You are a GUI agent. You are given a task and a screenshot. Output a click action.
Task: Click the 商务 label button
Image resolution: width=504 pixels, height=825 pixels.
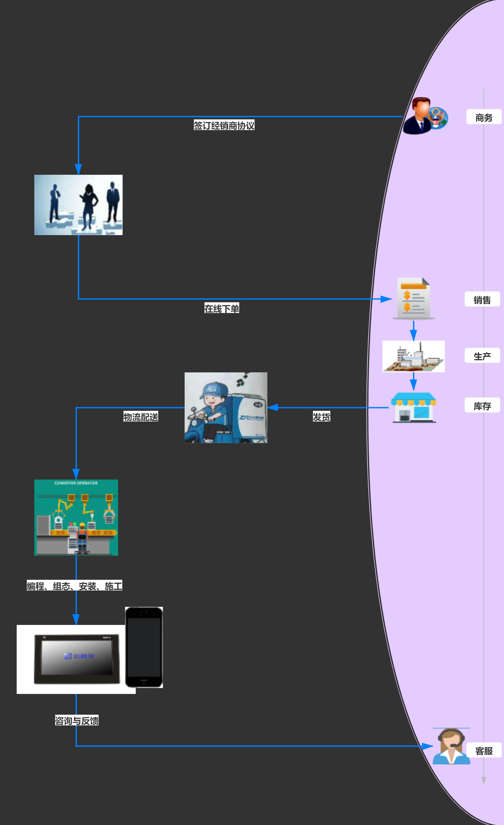pos(484,117)
